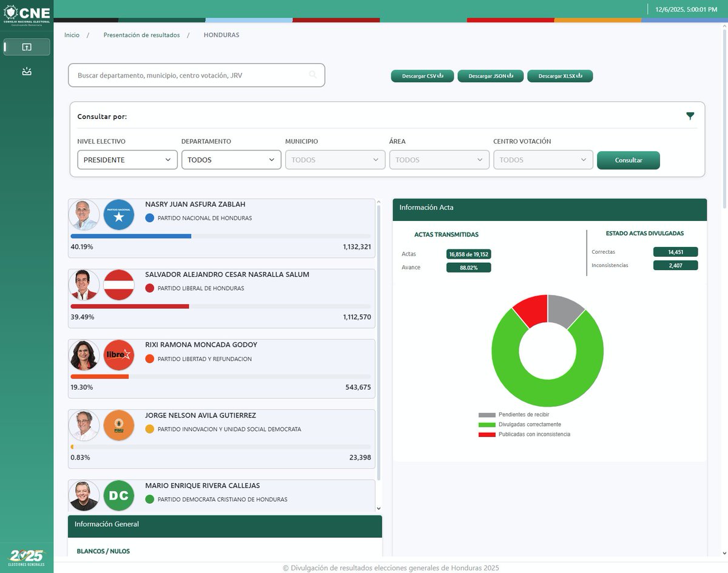
Task: Click the CNE logo
Action: click(x=27, y=15)
